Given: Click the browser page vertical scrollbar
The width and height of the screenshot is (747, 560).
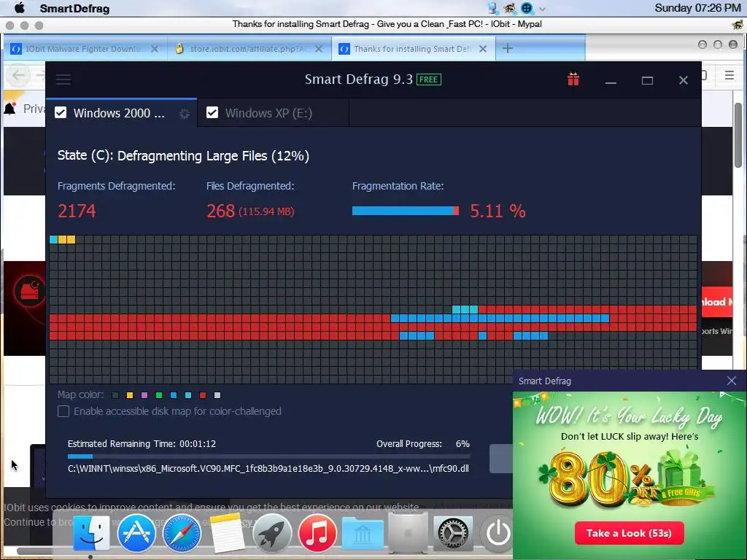Looking at the screenshot, I should [x=738, y=135].
